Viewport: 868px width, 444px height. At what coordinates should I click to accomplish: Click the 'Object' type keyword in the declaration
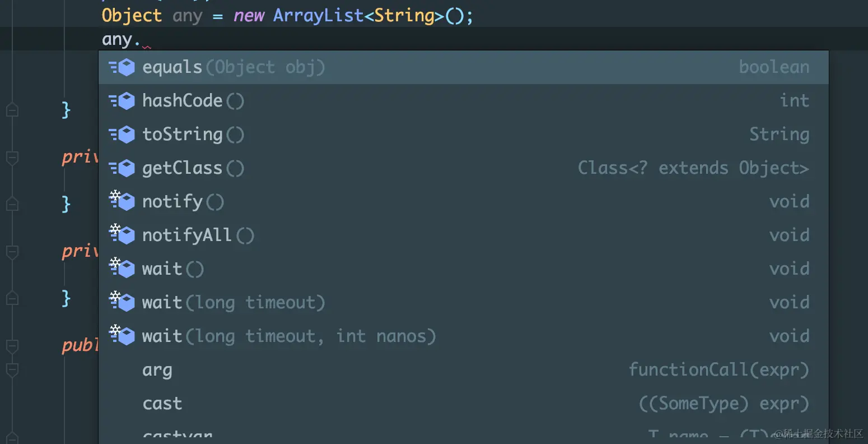pos(132,16)
